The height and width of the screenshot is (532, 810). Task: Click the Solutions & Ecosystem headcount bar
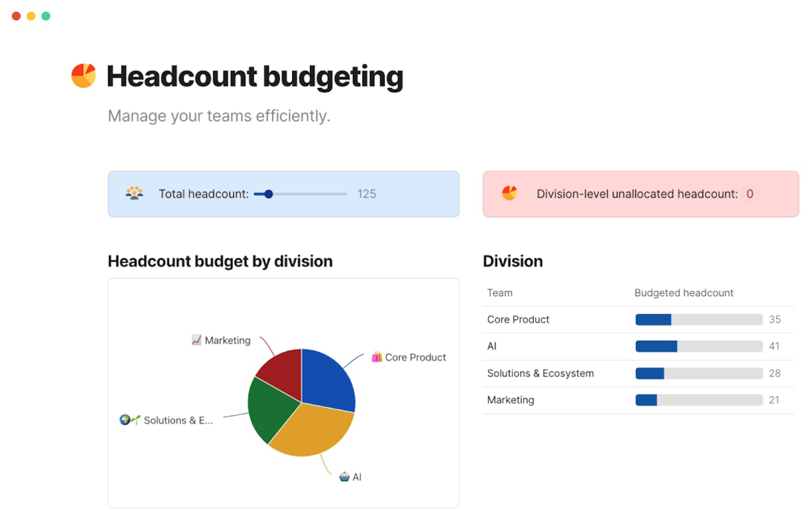click(x=698, y=373)
